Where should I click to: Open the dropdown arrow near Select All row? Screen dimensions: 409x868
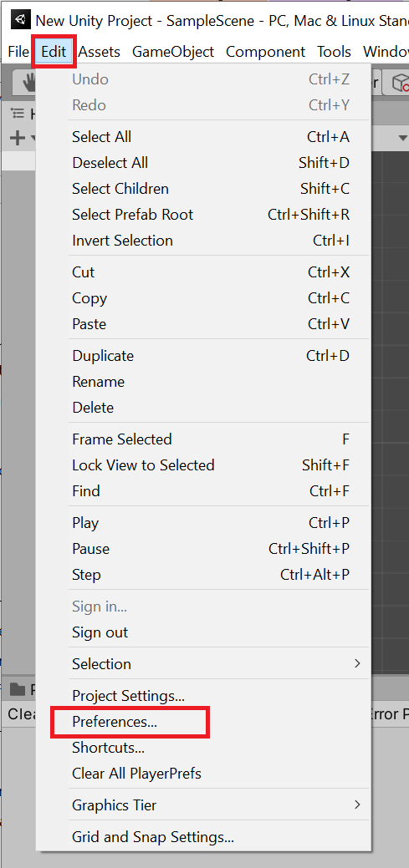click(402, 138)
